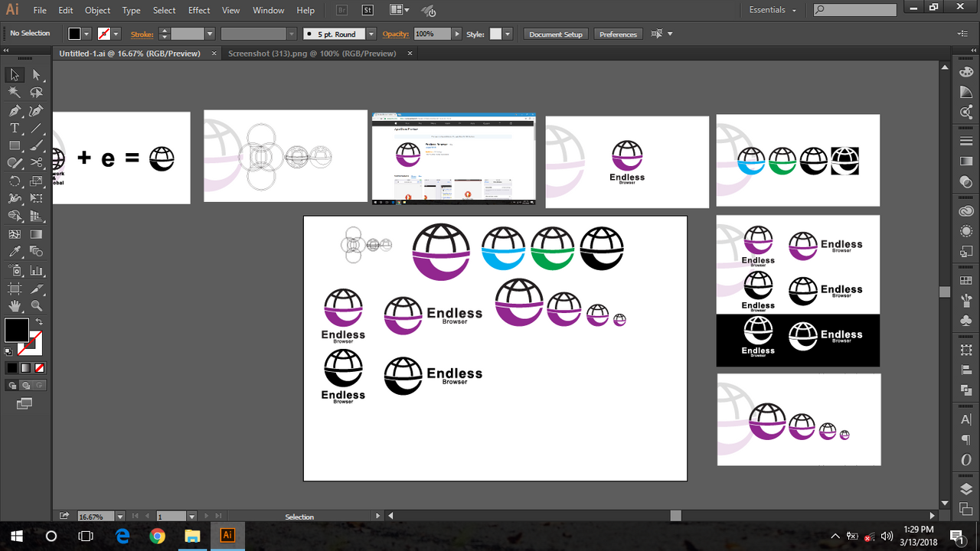Image resolution: width=980 pixels, height=551 pixels.
Task: Open the artboard number dropdown
Action: tap(192, 517)
